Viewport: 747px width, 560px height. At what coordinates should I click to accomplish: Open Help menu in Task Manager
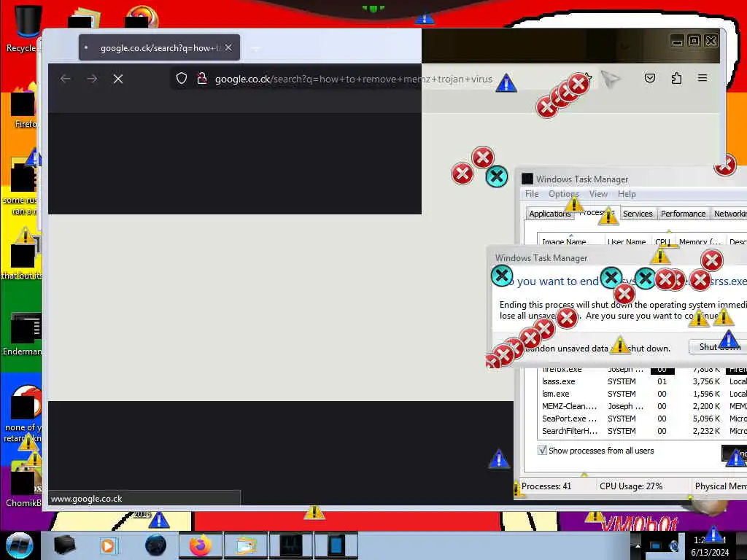coord(627,194)
